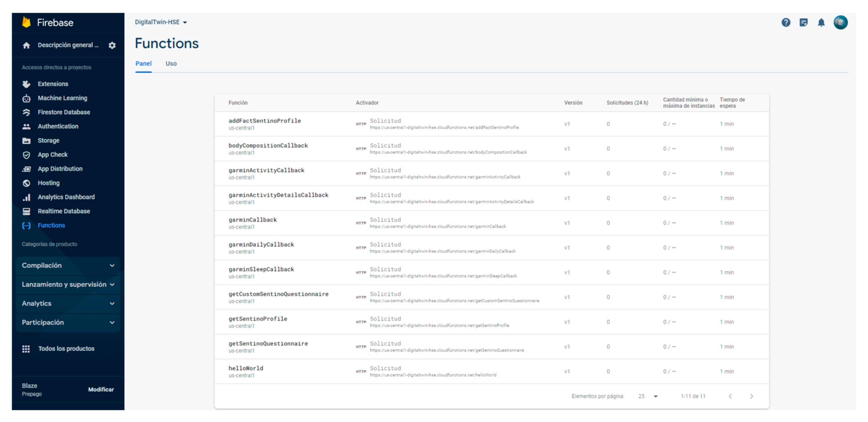
Task: Click the Modificar plan button
Action: [101, 389]
